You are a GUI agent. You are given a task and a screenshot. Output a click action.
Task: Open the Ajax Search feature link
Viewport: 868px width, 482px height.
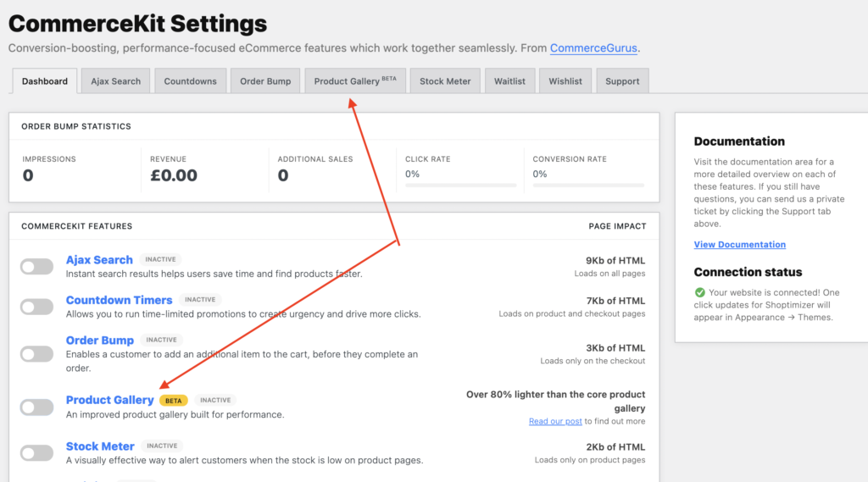click(99, 259)
